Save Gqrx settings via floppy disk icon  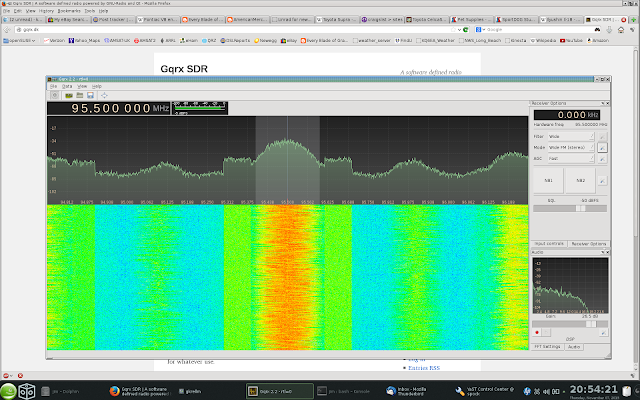pos(90,96)
